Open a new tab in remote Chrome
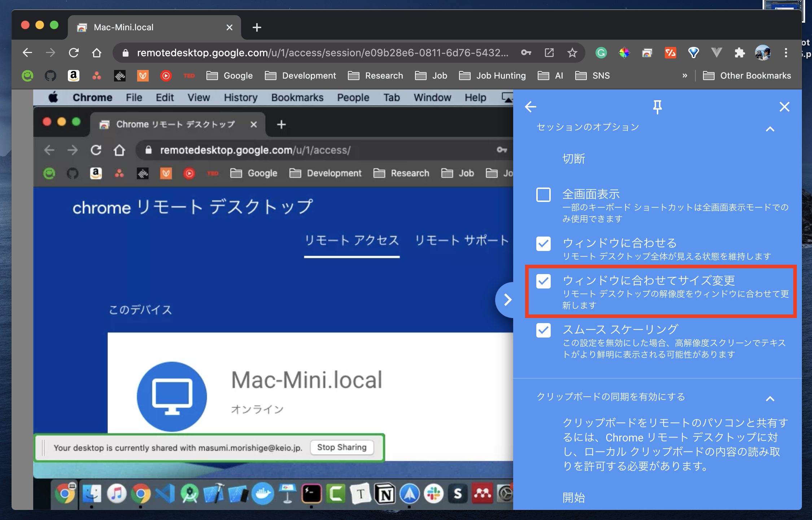812x520 pixels. click(x=281, y=125)
